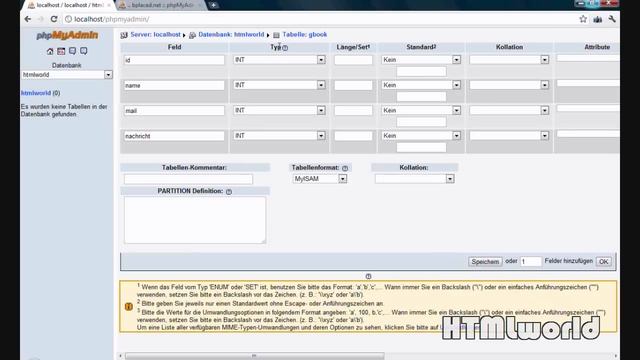Click the number of fields to add input
Image resolution: width=640 pixels, height=360 pixels.
click(531, 262)
